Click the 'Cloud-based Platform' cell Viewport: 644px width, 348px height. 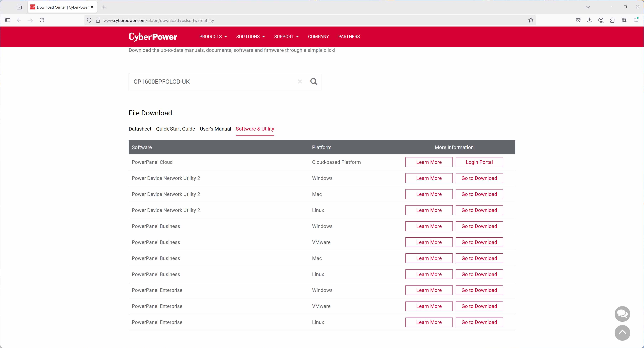pos(336,162)
